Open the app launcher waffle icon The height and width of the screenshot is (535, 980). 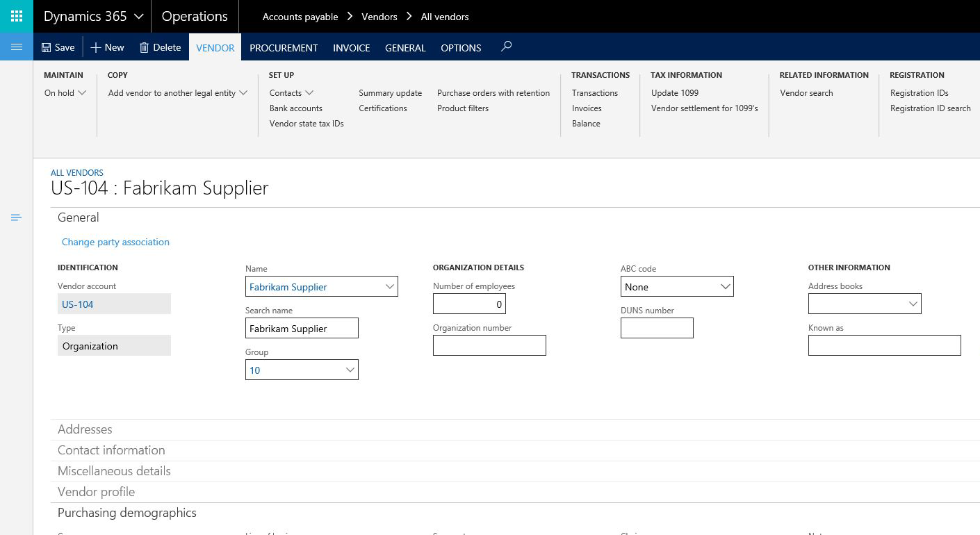click(17, 16)
